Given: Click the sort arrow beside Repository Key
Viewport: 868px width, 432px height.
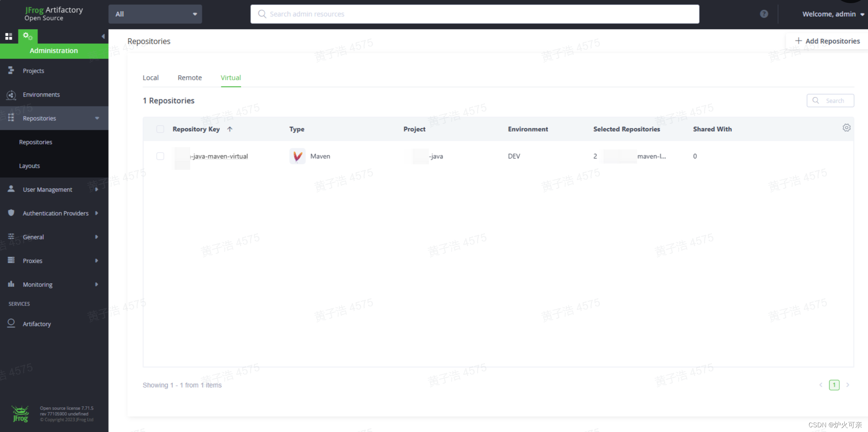Looking at the screenshot, I should pyautogui.click(x=230, y=129).
